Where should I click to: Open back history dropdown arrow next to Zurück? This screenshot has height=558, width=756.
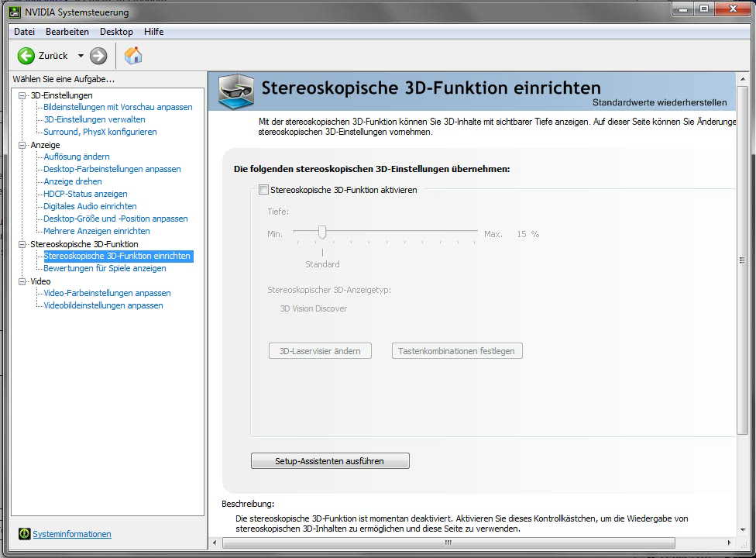(x=81, y=56)
